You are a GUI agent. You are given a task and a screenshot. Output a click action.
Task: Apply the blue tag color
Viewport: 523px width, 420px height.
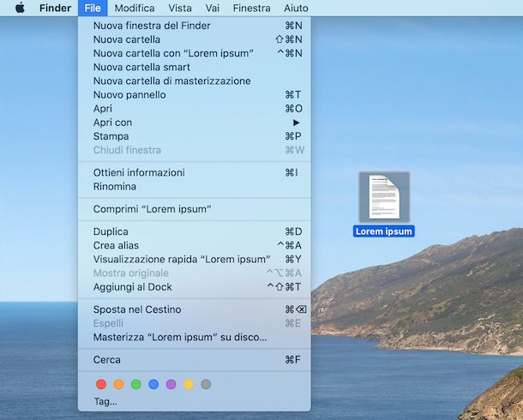(153, 384)
